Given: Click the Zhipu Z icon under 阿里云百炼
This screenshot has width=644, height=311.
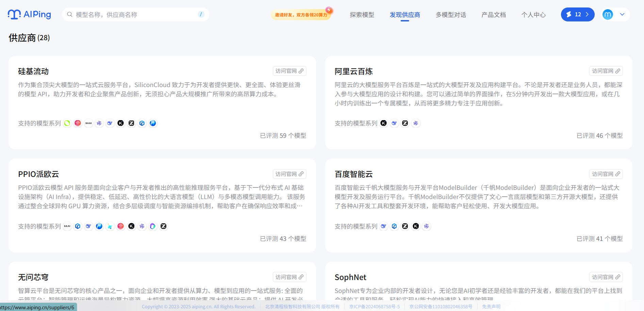Looking at the screenshot, I should click(x=405, y=123).
